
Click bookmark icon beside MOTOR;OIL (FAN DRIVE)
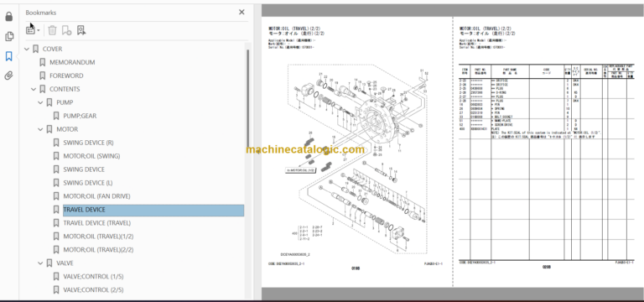pos(56,196)
